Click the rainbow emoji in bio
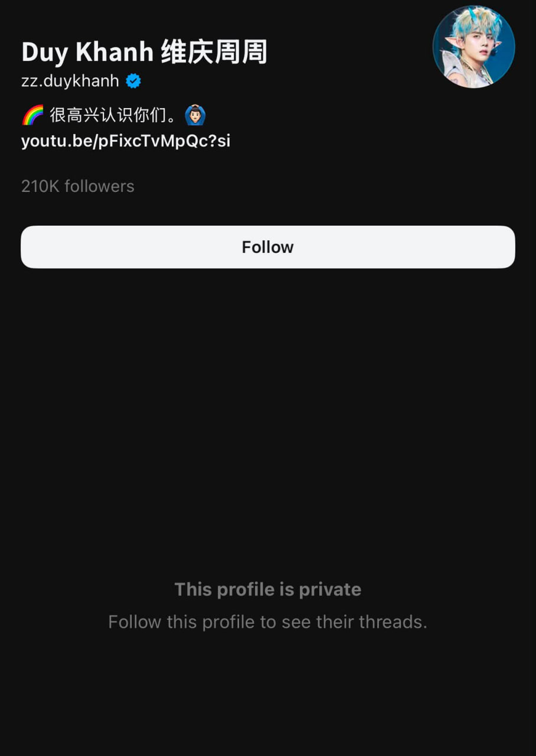Screen dimensions: 536x756 point(32,115)
